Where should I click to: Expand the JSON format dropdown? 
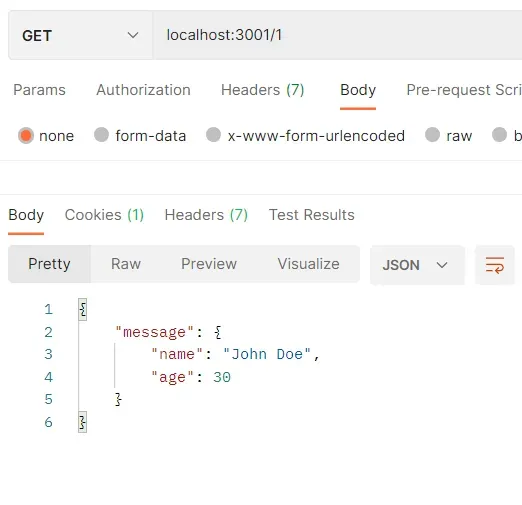click(x=417, y=265)
